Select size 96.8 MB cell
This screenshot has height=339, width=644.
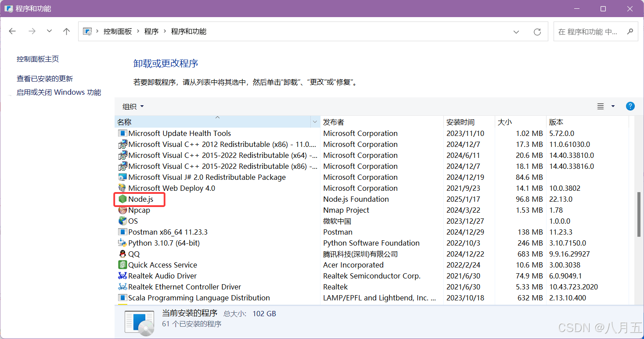tap(529, 199)
